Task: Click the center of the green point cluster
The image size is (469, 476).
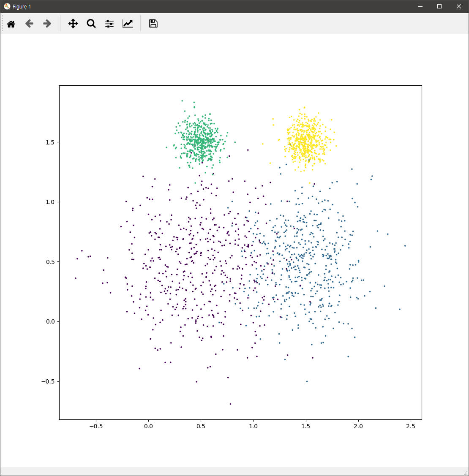Action: 200,141
